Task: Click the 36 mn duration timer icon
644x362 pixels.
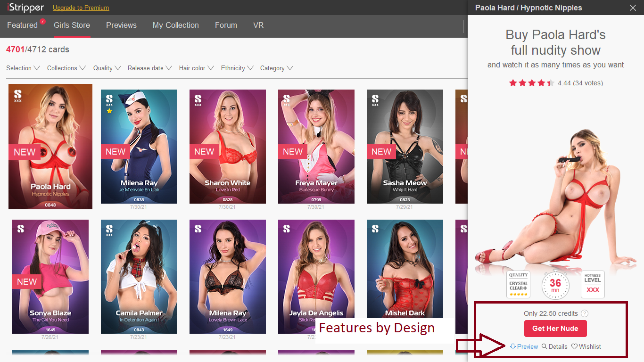Action: [x=555, y=285]
